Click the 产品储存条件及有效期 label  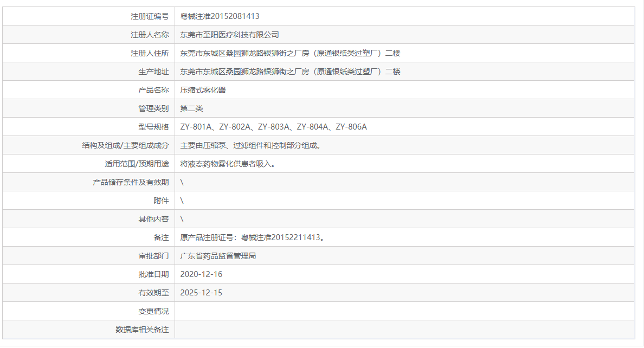(x=131, y=183)
